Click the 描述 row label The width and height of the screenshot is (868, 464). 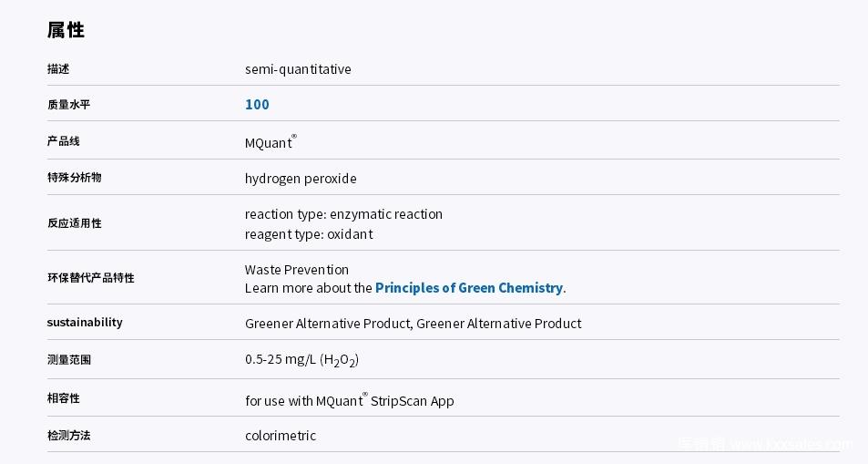click(x=58, y=68)
